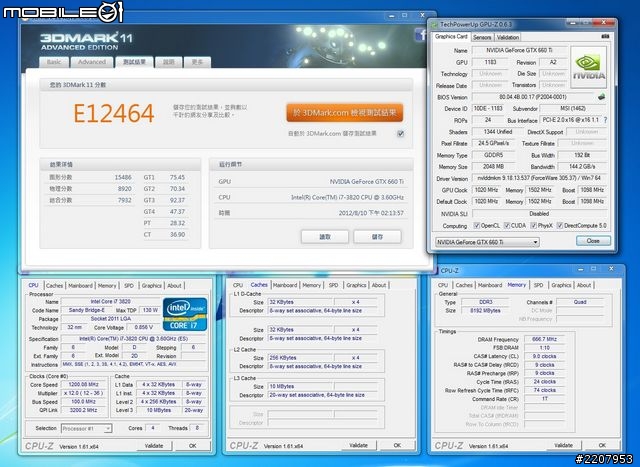Click Validate in the CPU-Z processor window
640x467 pixels.
pyautogui.click(x=154, y=446)
